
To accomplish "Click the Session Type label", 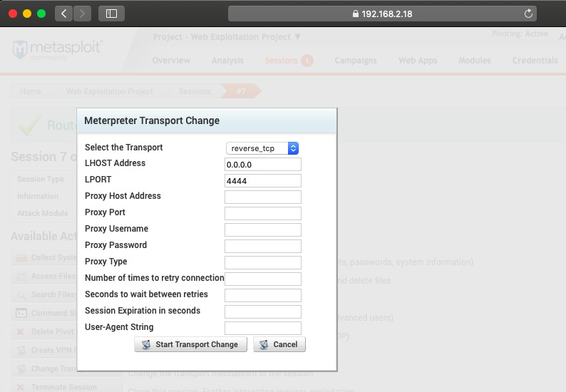I will pos(41,179).
